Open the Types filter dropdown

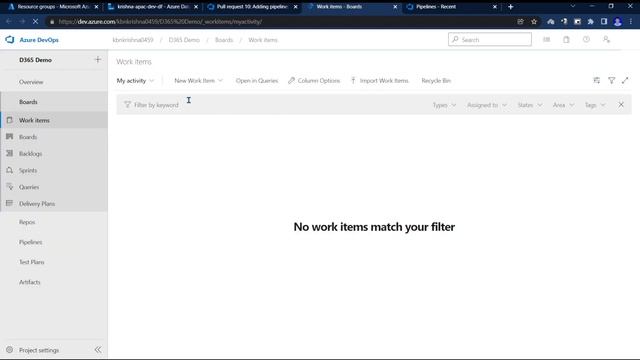point(444,105)
